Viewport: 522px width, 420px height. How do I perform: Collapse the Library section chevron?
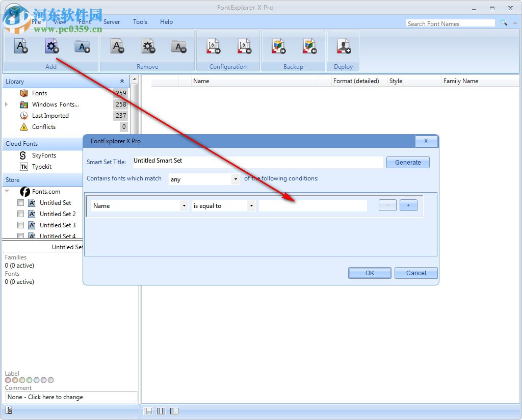[x=122, y=81]
